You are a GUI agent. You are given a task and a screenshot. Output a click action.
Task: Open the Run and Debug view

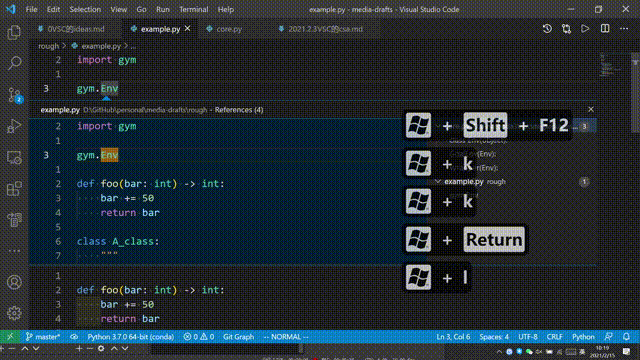[14, 126]
